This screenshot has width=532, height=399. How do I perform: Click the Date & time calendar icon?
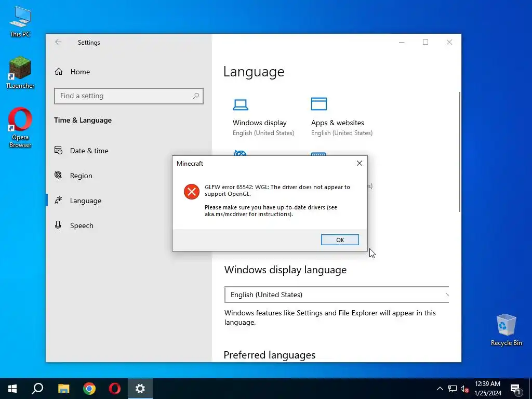pyautogui.click(x=58, y=150)
